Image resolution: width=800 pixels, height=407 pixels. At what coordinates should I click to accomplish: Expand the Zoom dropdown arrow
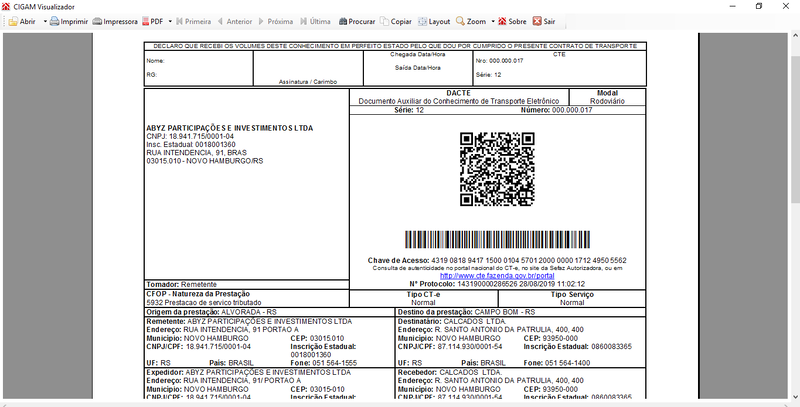coord(493,22)
